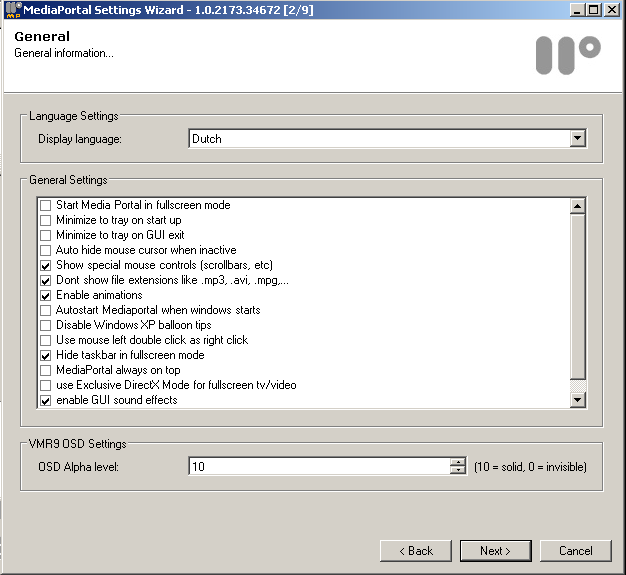Proceed with the Next button
This screenshot has width=626, height=575.
495,551
